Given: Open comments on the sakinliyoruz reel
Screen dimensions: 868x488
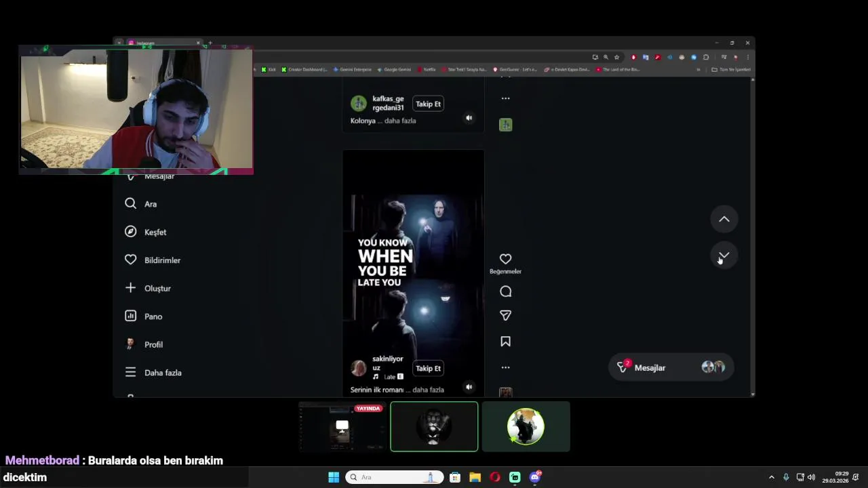Looking at the screenshot, I should pos(505,291).
